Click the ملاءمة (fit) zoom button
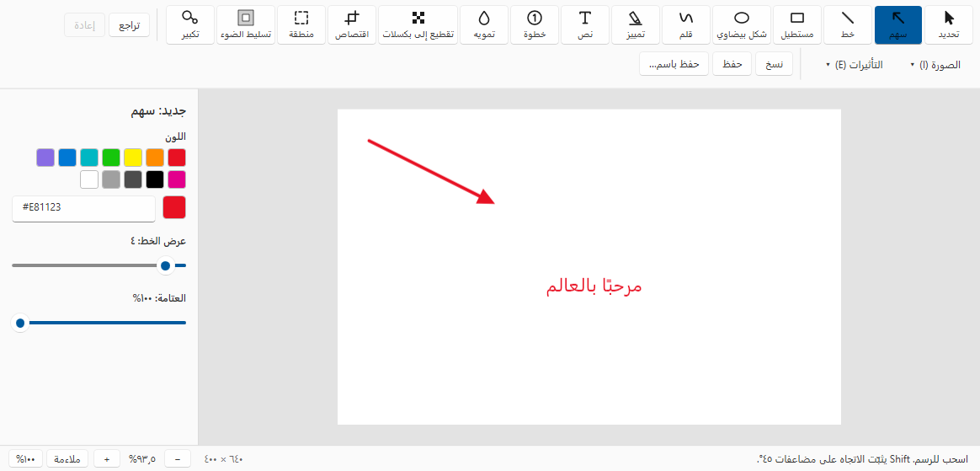 pos(67,458)
